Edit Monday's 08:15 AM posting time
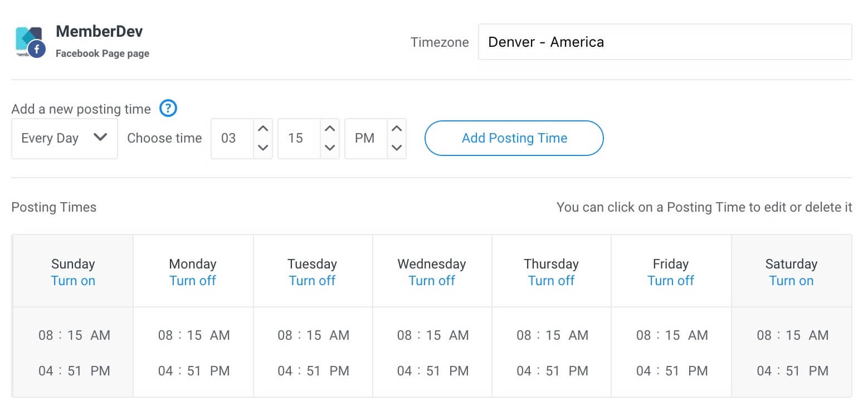The width and height of the screenshot is (868, 420). (x=194, y=335)
